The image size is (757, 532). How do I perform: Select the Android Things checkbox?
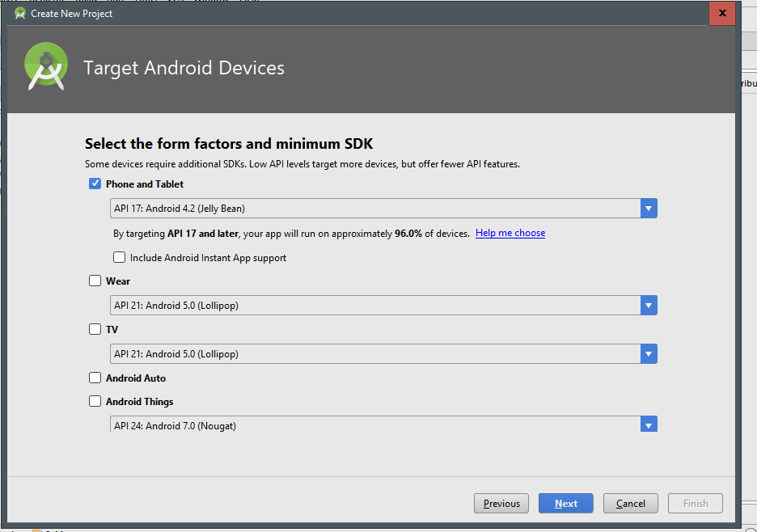pyautogui.click(x=95, y=402)
